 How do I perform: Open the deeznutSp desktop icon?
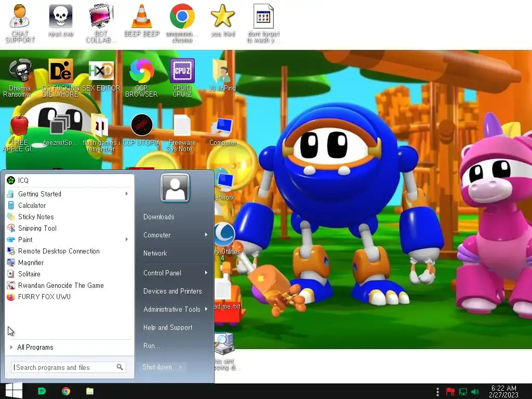coord(60,129)
